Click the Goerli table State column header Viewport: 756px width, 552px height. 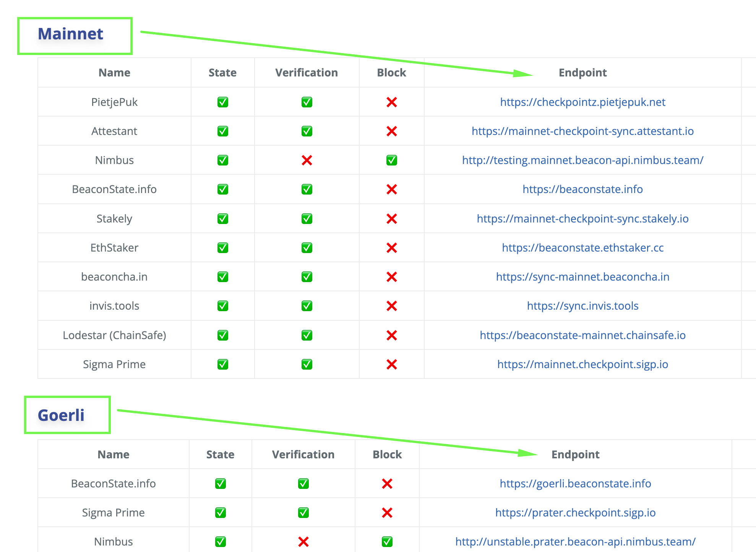point(220,455)
